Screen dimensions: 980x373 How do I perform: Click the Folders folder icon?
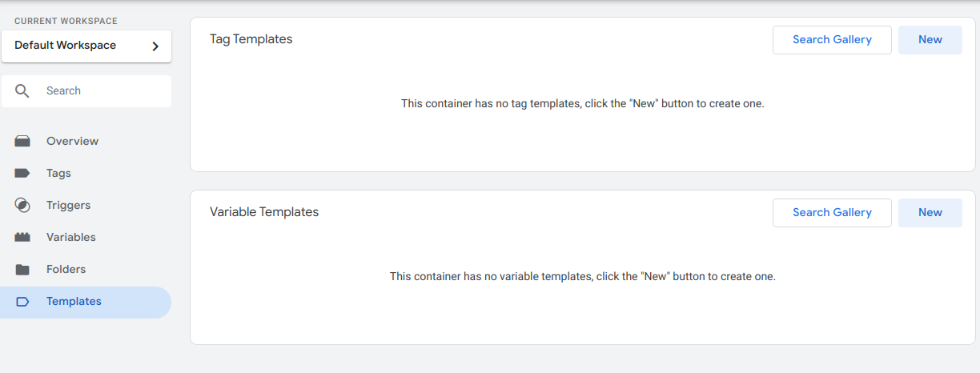pos(22,269)
